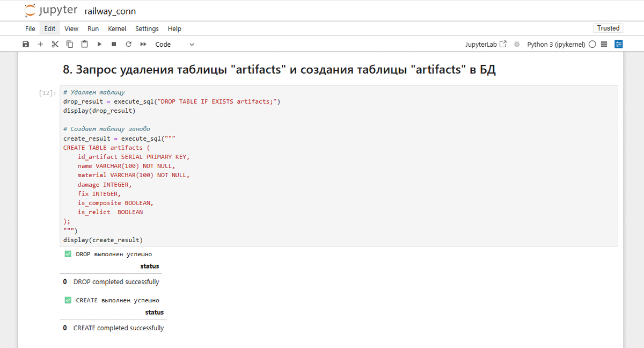Click the green checkmark beside DROP message
The width and height of the screenshot is (644, 348).
tap(68, 254)
